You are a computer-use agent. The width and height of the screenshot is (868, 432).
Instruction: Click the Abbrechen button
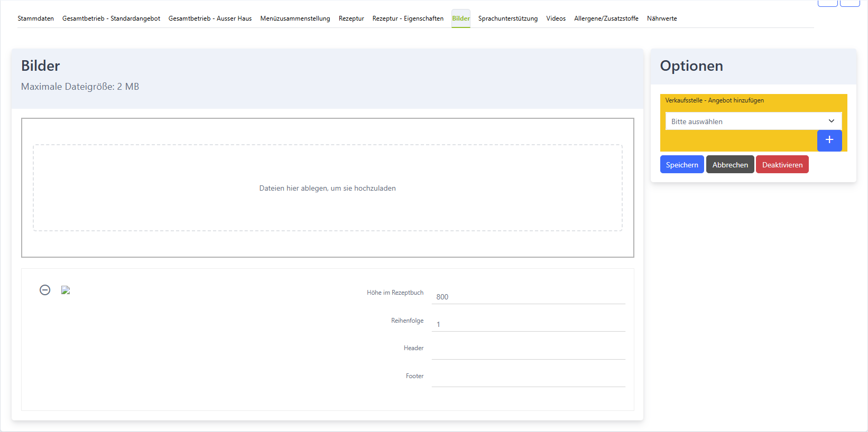(730, 164)
